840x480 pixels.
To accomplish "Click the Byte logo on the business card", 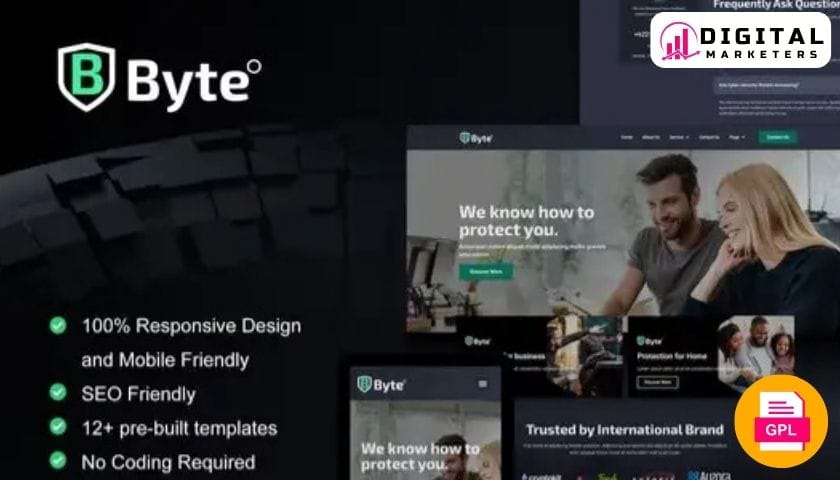I will click(477, 341).
